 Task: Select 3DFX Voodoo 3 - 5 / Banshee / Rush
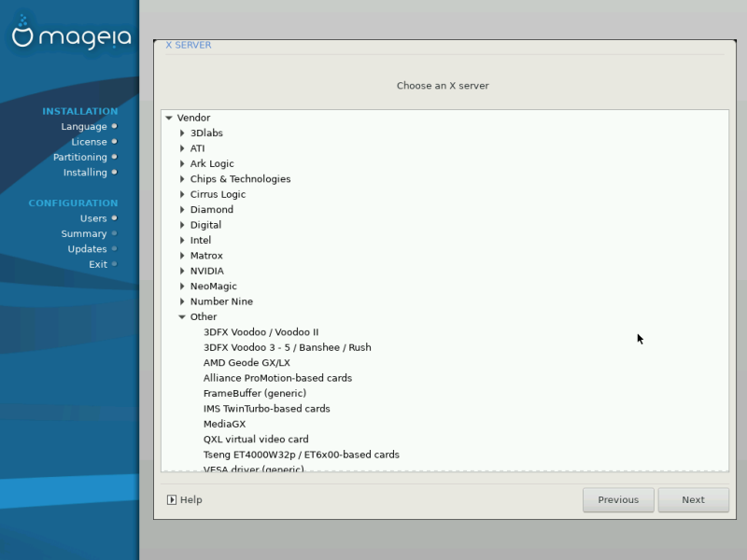pyautogui.click(x=288, y=347)
